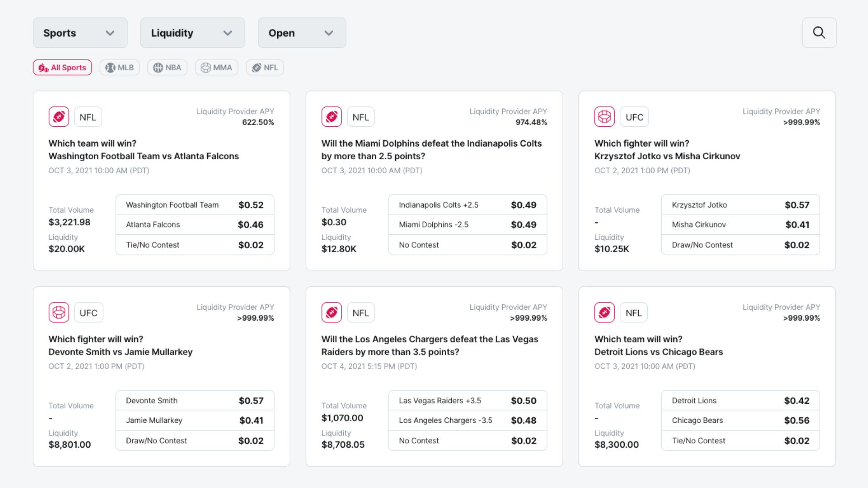Click the $8,801.00 liquidity value

click(70, 444)
